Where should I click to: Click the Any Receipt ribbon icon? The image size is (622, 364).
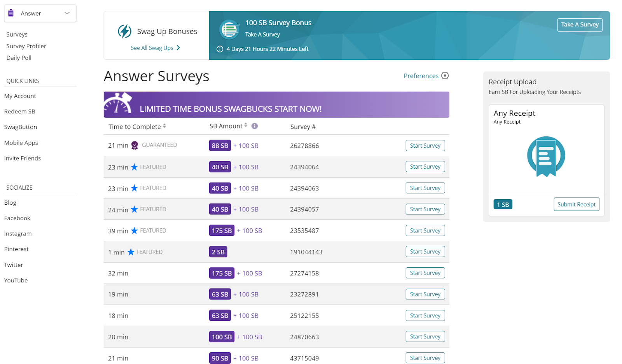[x=546, y=156]
